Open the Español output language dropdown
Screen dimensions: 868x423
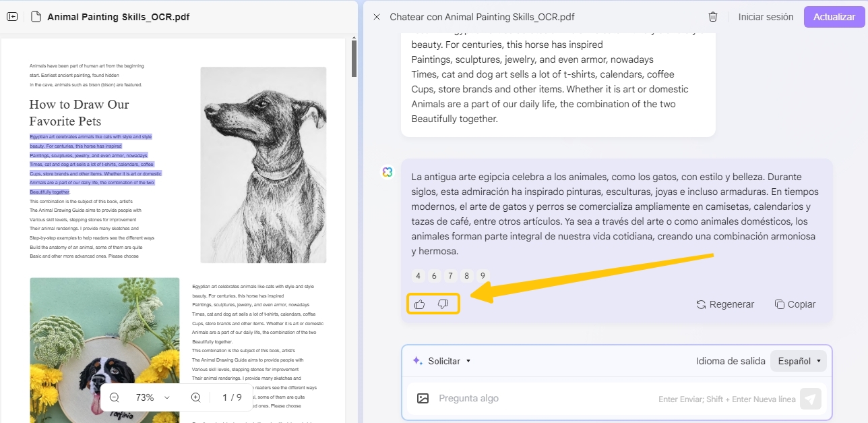(798, 361)
